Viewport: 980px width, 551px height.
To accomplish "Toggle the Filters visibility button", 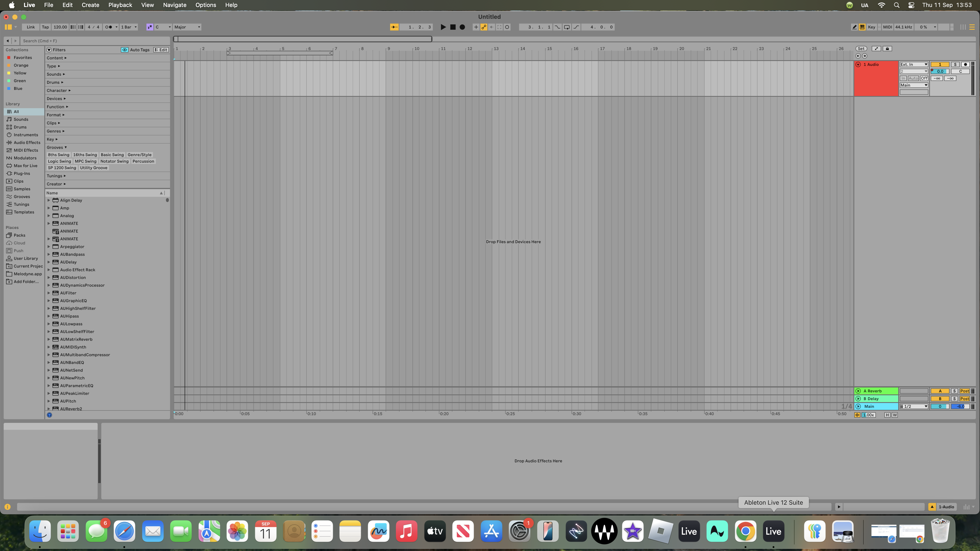I will coord(49,50).
